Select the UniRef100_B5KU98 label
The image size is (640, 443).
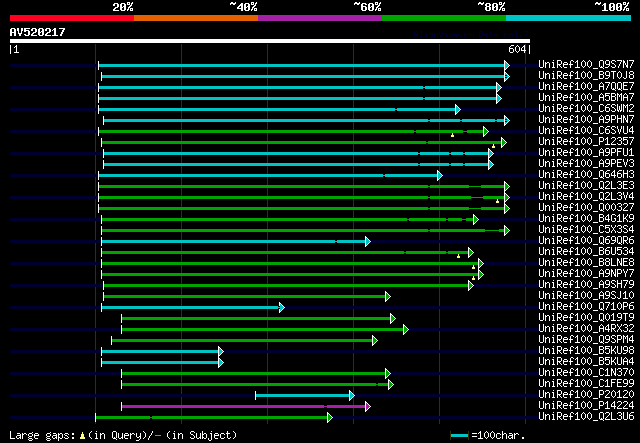(x=586, y=351)
